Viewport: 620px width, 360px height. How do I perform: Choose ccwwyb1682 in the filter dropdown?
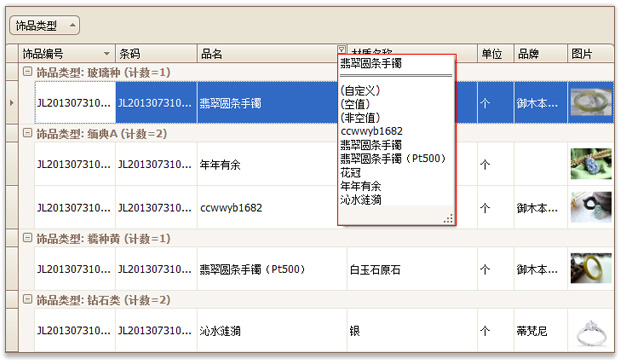pyautogui.click(x=371, y=131)
